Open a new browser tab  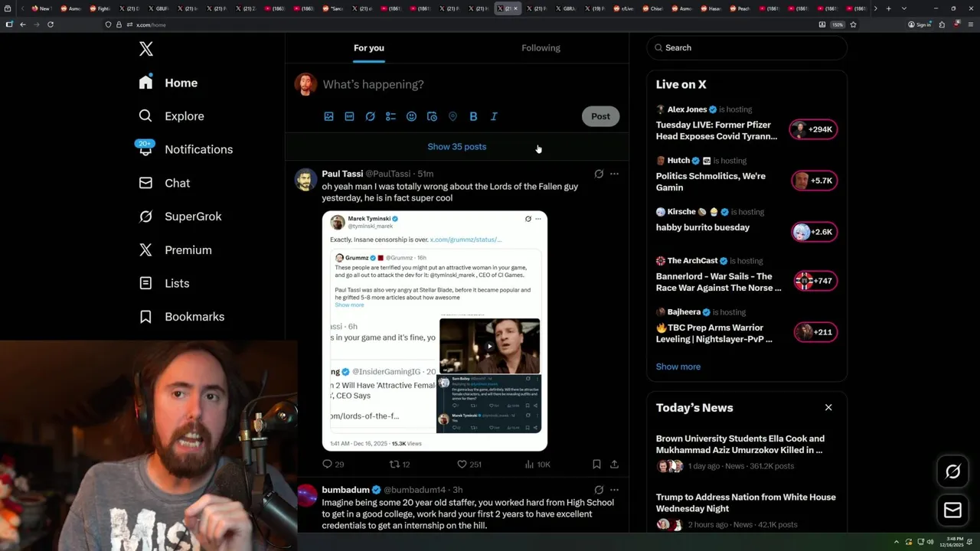click(888, 8)
